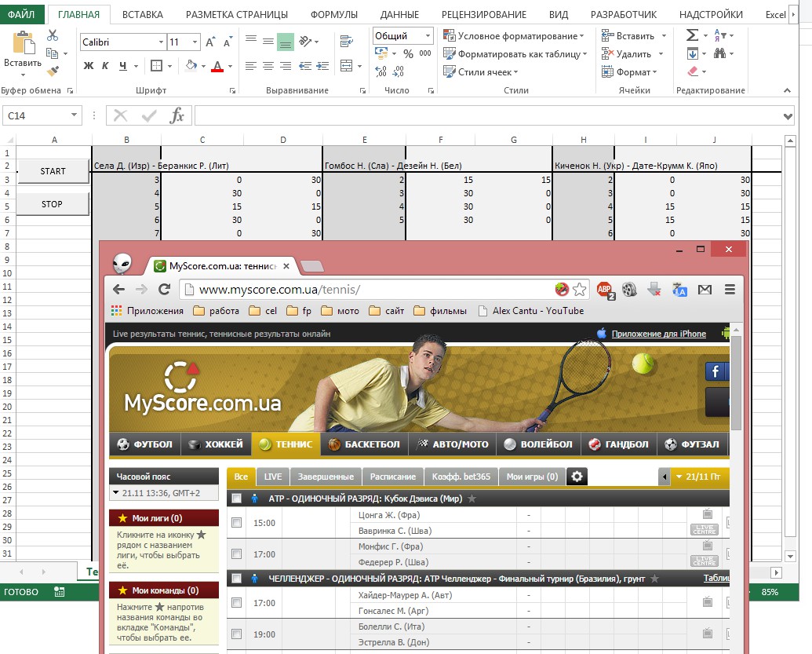Open Коэфф. bet365 tab
Screen dimensions: 812x654
click(461, 477)
